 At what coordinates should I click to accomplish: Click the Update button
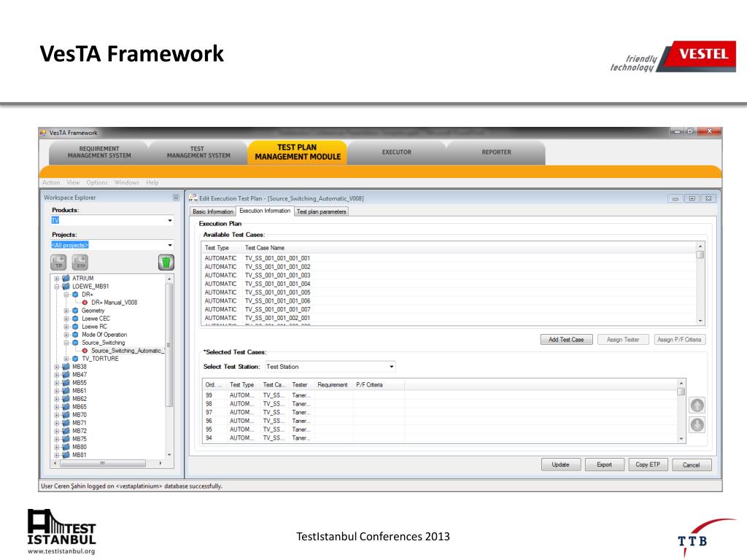point(561,464)
